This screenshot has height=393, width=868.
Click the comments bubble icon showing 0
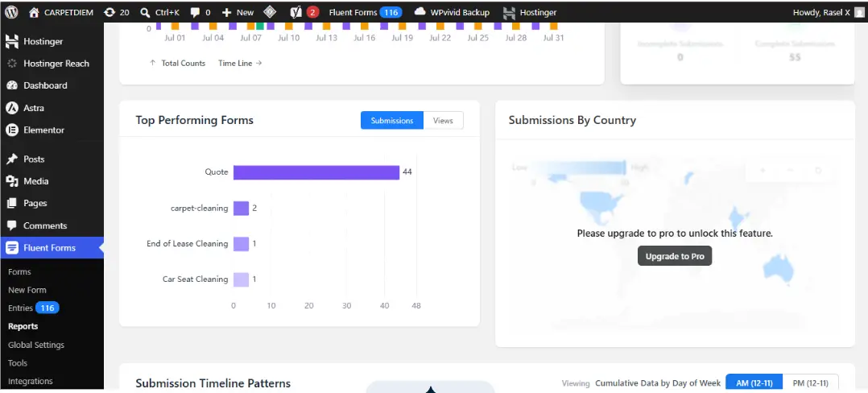[195, 12]
